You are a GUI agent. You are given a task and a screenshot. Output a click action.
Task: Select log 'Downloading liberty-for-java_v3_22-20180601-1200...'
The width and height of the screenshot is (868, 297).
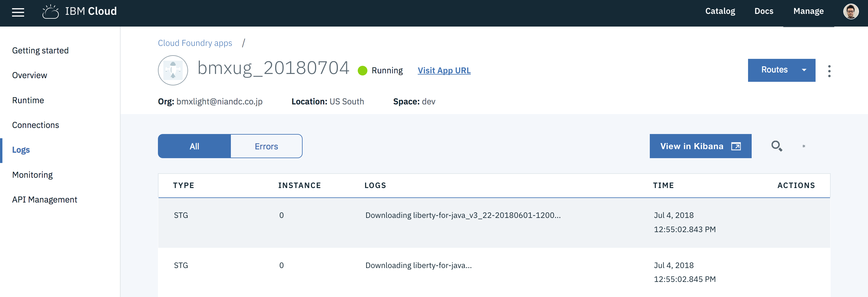click(463, 215)
